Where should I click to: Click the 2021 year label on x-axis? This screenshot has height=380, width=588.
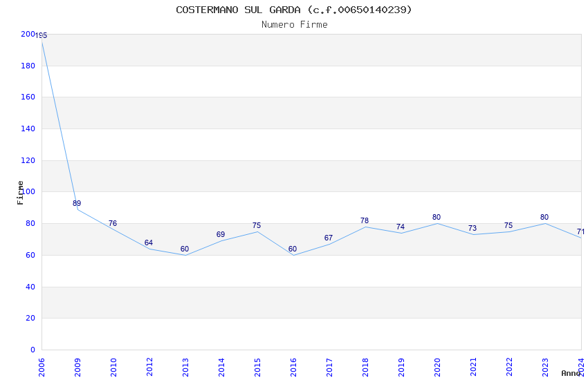pos(473,368)
